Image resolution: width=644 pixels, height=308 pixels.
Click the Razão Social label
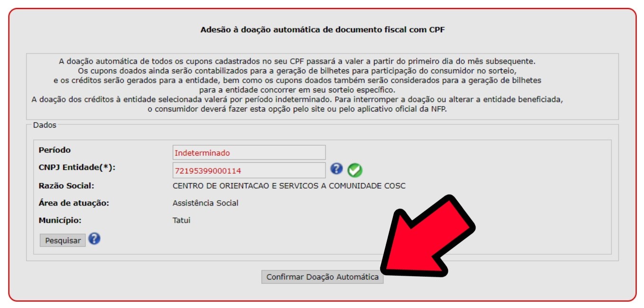66,186
